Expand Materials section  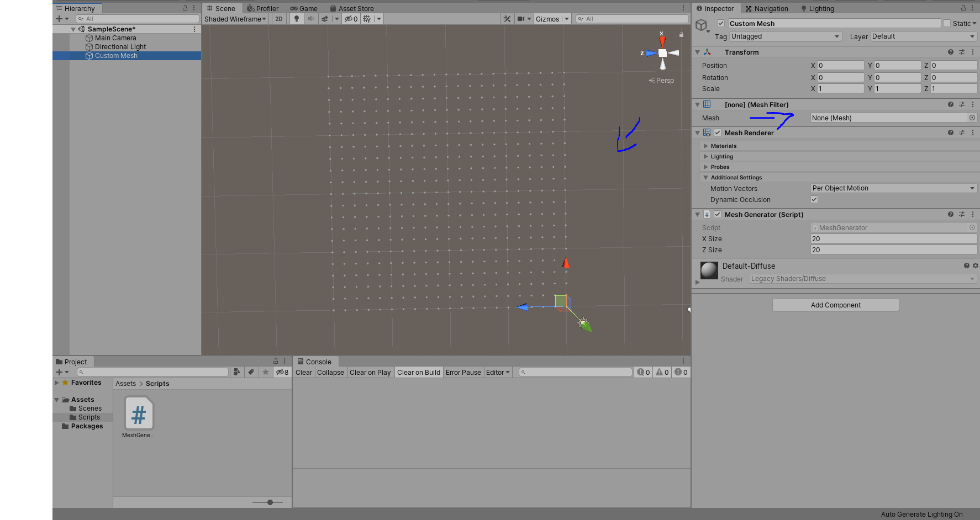[x=706, y=146]
